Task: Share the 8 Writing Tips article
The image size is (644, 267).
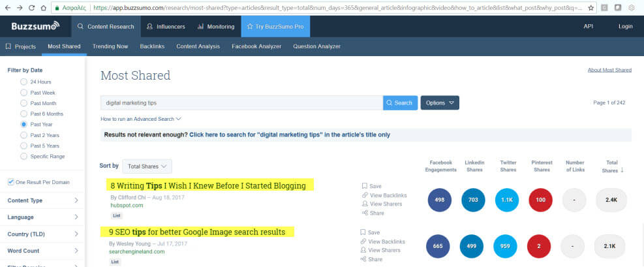Action: 373,213
